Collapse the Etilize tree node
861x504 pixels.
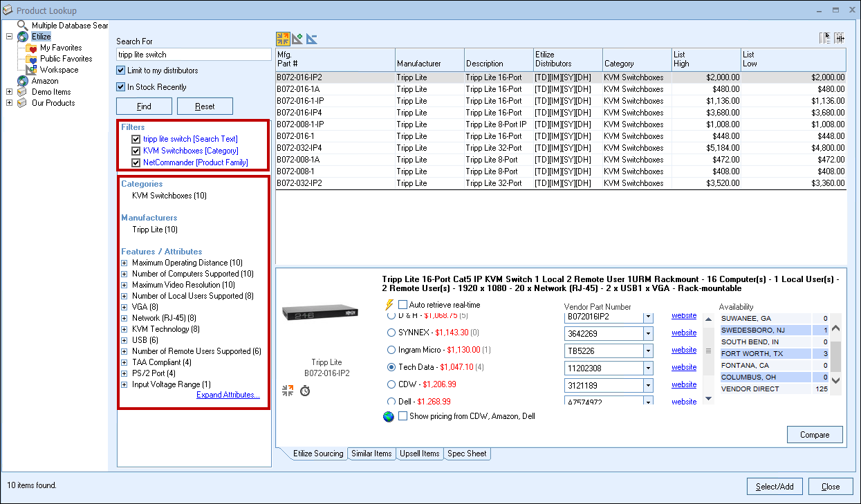pyautogui.click(x=9, y=37)
